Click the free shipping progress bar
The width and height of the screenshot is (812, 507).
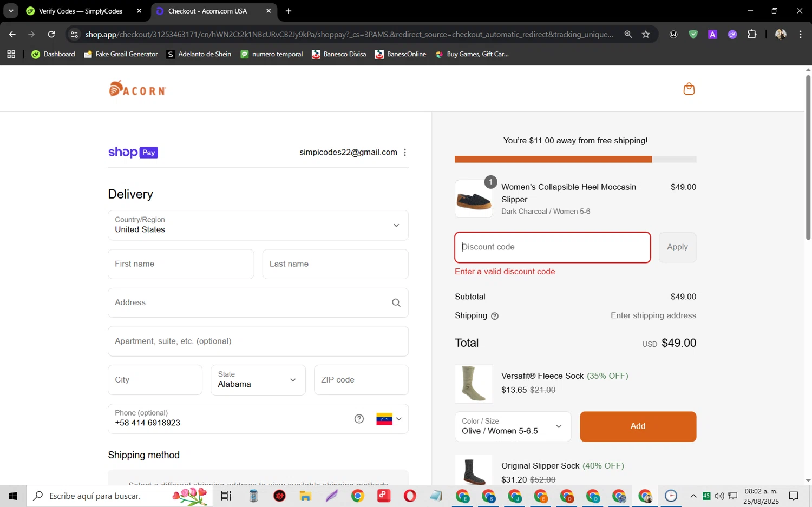pos(575,159)
